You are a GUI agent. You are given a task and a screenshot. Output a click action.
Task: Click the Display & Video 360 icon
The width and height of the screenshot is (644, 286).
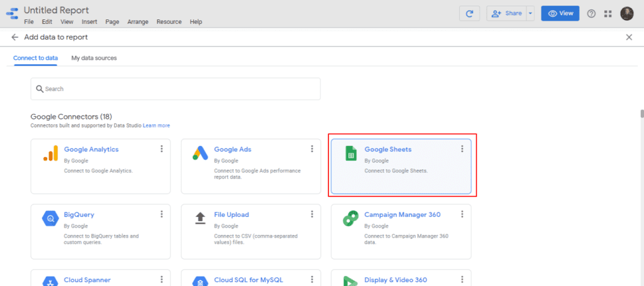coord(351,281)
